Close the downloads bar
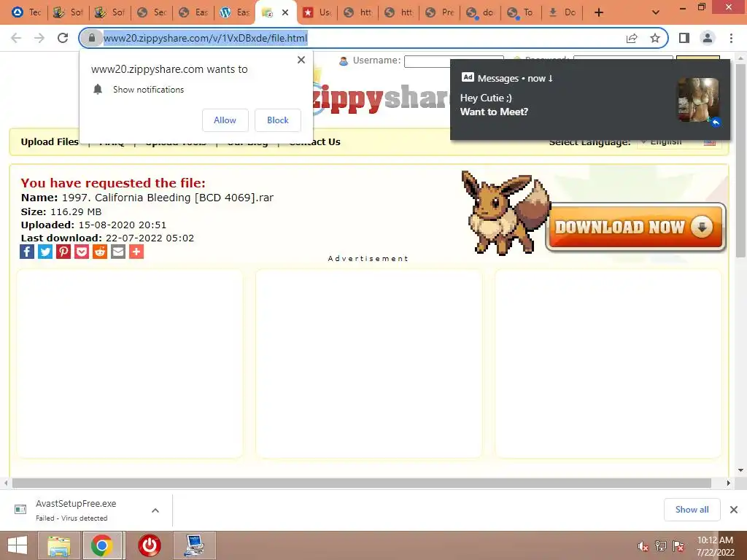This screenshot has height=560, width=747. pos(734,510)
